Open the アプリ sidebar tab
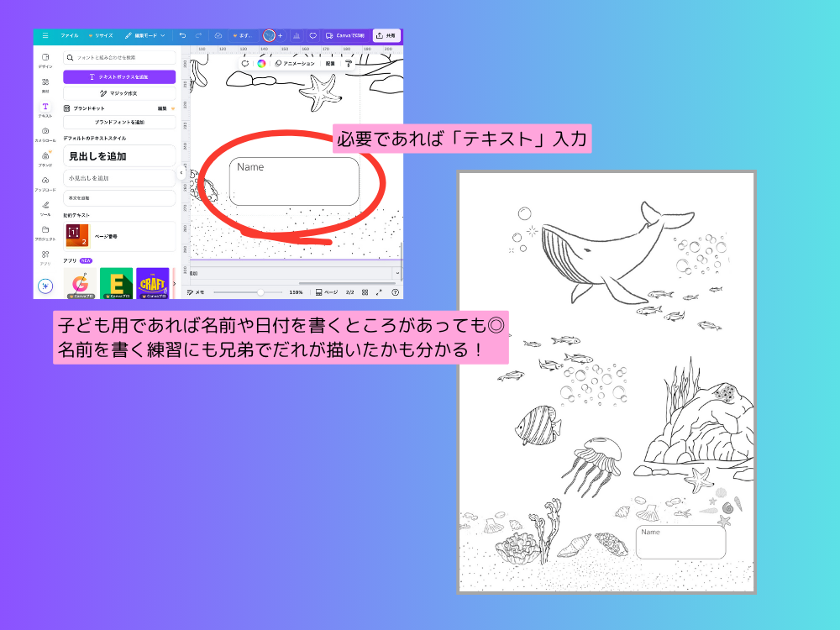The height and width of the screenshot is (630, 840). click(x=45, y=258)
